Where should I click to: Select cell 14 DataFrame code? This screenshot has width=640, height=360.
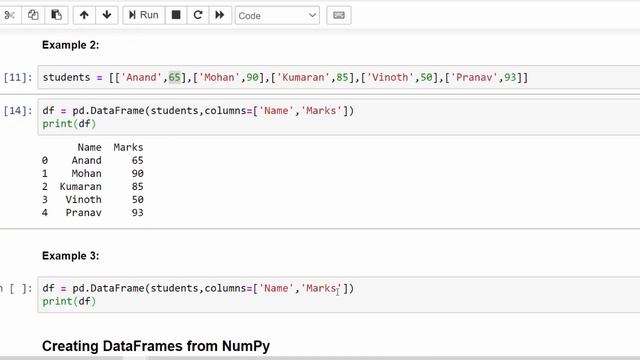point(339,117)
